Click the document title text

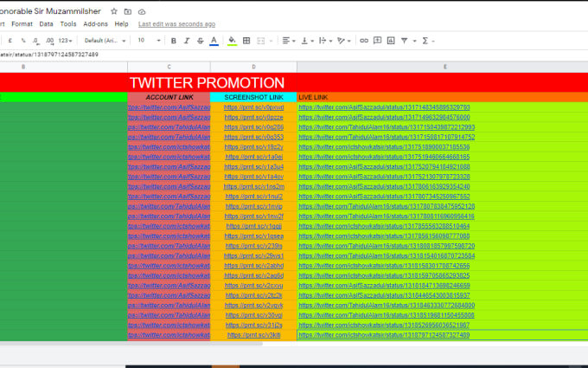(x=51, y=11)
